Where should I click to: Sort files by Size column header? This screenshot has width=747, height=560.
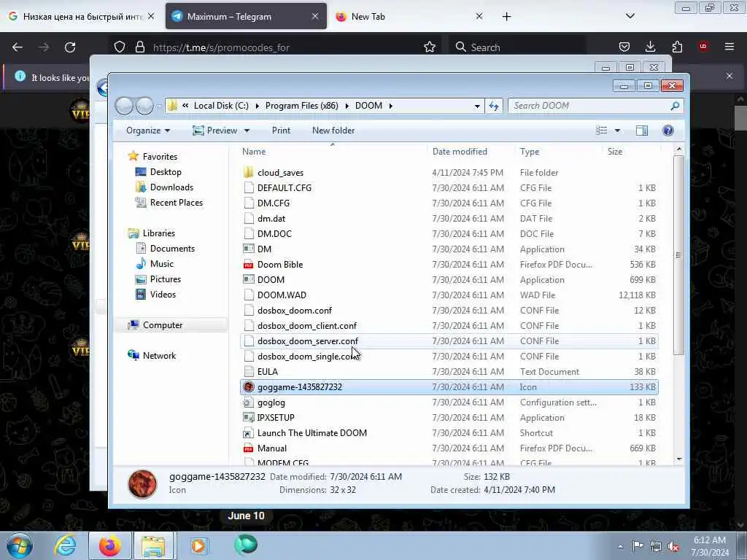614,152
